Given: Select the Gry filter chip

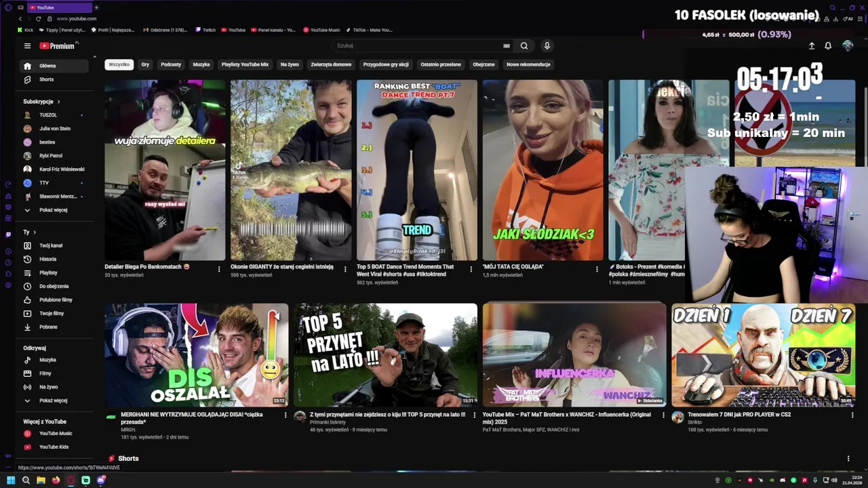Looking at the screenshot, I should 145,64.
